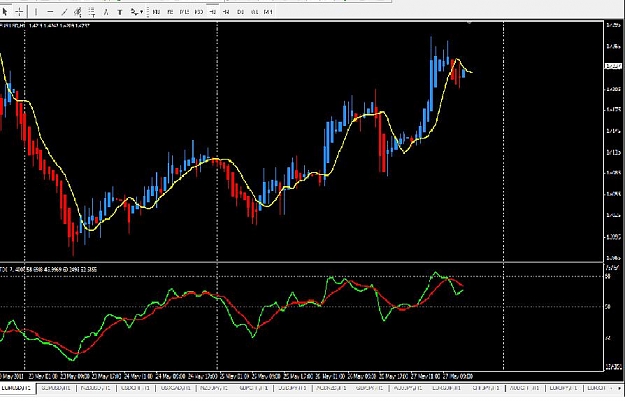
Task: Switch chart to H4 timeframe
Action: [226, 12]
